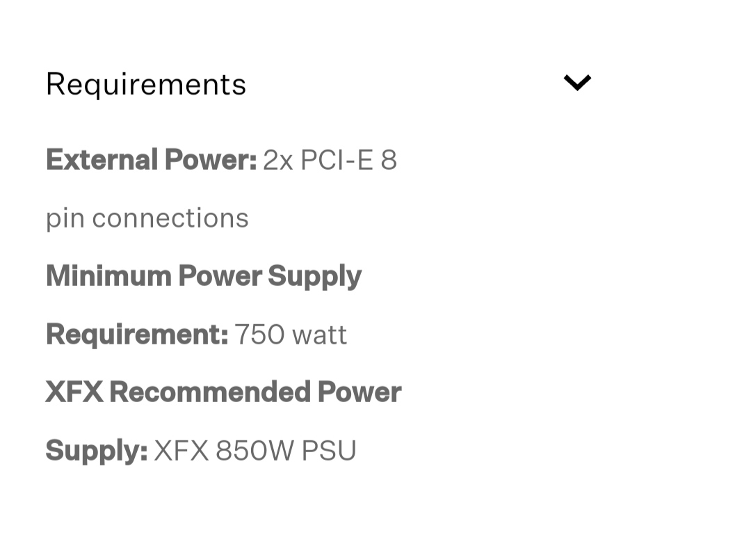Collapse the Requirements section using the chevron

pyautogui.click(x=577, y=83)
